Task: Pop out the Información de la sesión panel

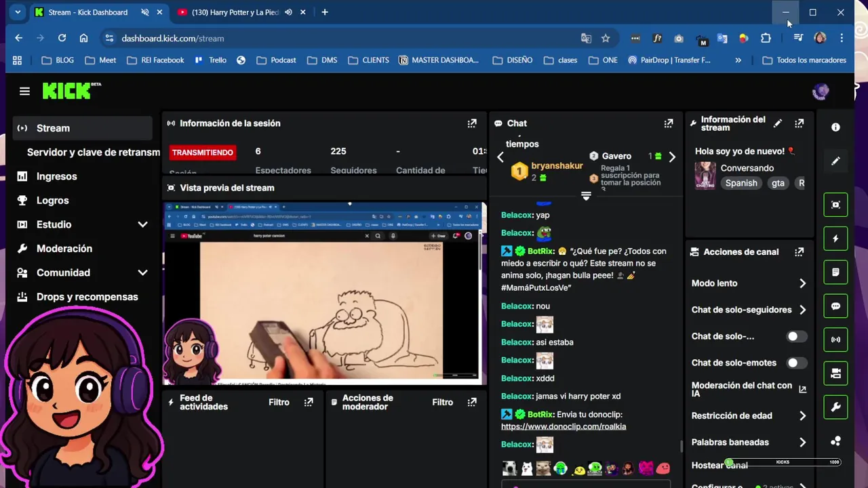Action: click(472, 123)
